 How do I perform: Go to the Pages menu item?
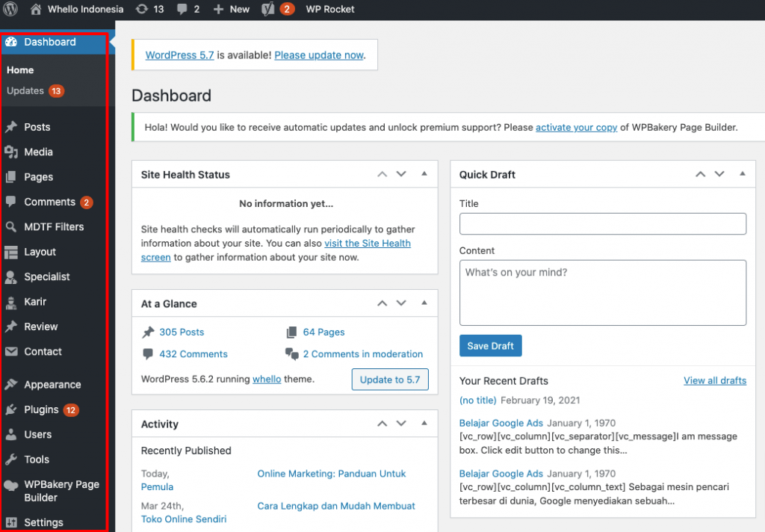click(38, 177)
